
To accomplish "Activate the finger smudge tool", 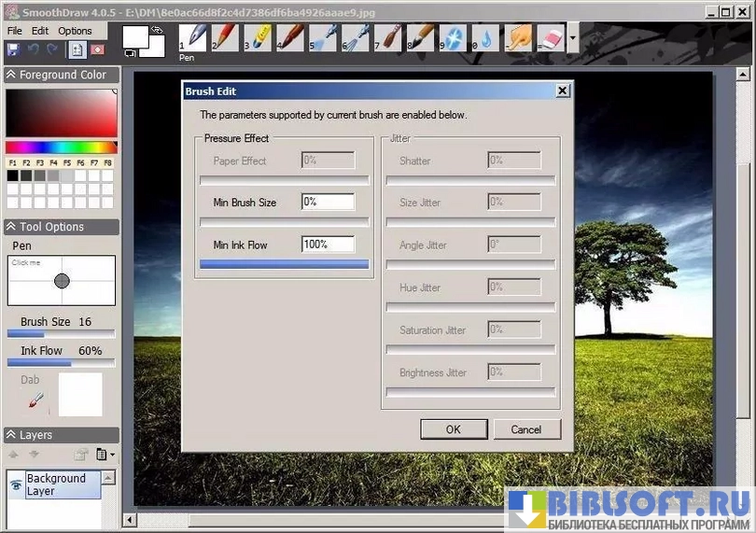I will point(518,37).
